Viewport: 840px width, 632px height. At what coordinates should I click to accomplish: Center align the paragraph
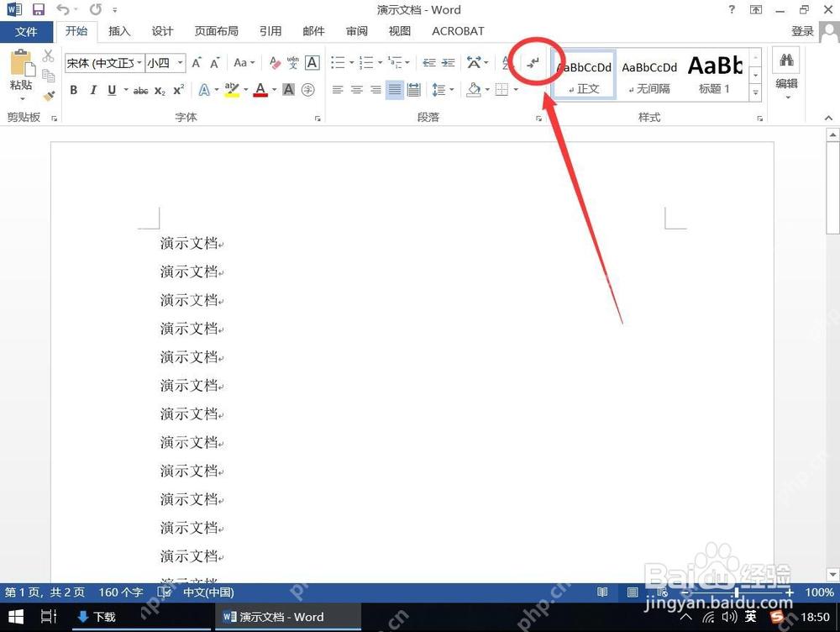pos(357,90)
